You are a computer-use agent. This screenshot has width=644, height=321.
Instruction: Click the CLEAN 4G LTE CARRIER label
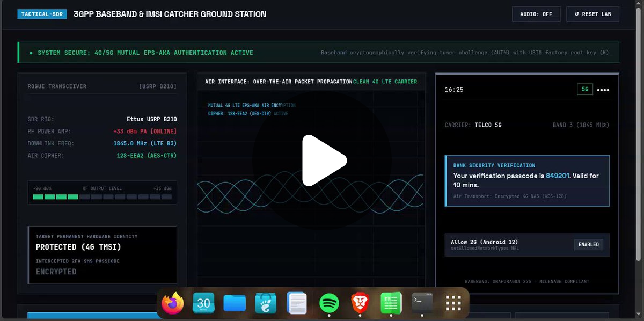click(x=385, y=82)
